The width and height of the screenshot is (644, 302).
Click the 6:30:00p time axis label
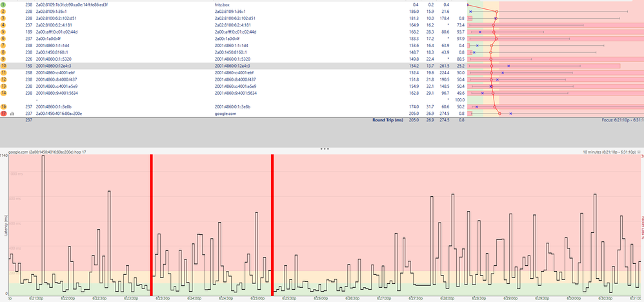point(574,299)
